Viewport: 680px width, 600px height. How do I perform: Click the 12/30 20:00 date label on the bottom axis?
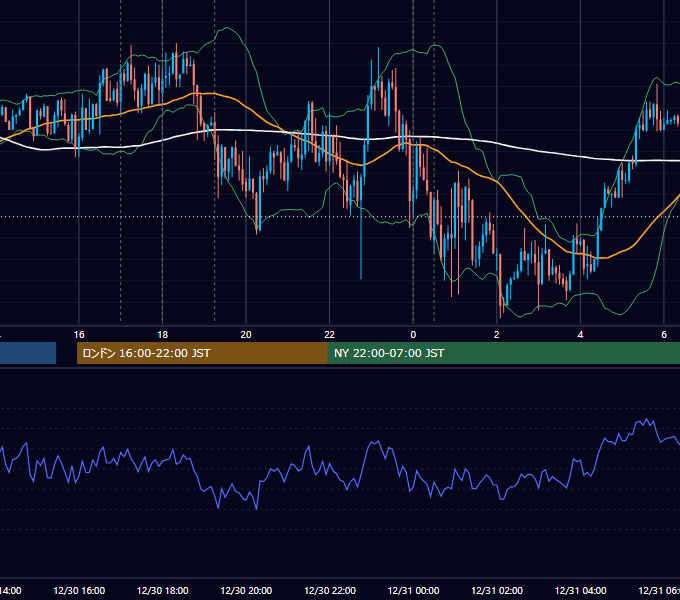click(246, 591)
